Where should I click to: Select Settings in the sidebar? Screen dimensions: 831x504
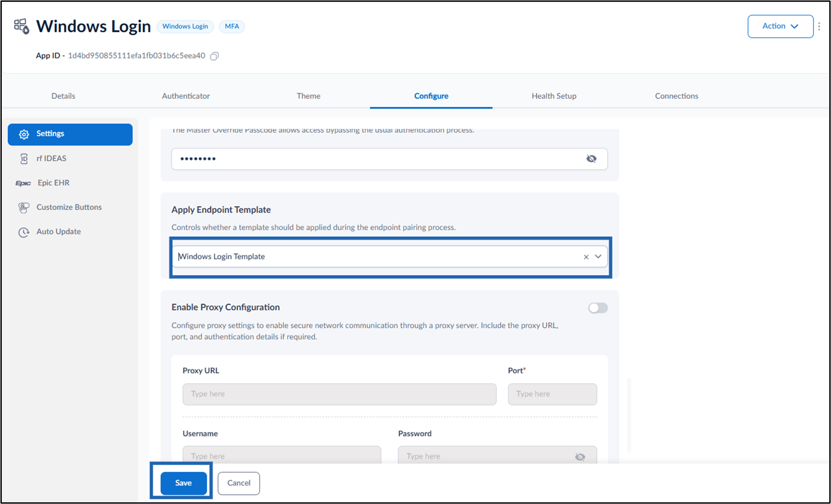point(70,134)
